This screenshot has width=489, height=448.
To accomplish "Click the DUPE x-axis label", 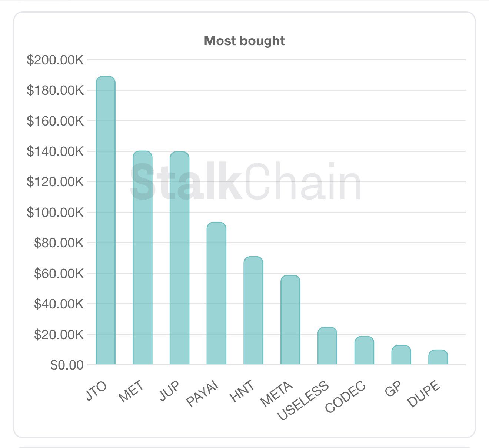I will pyautogui.click(x=424, y=394).
